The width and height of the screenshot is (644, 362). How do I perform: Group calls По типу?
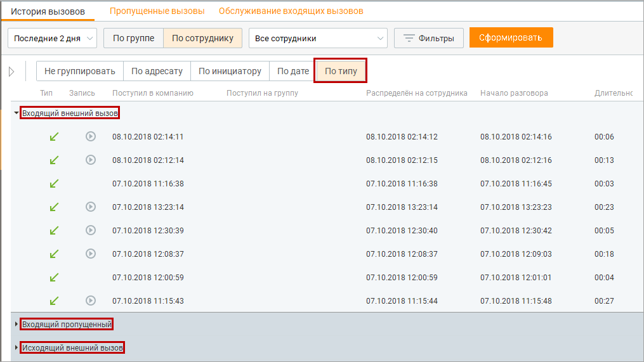[341, 71]
